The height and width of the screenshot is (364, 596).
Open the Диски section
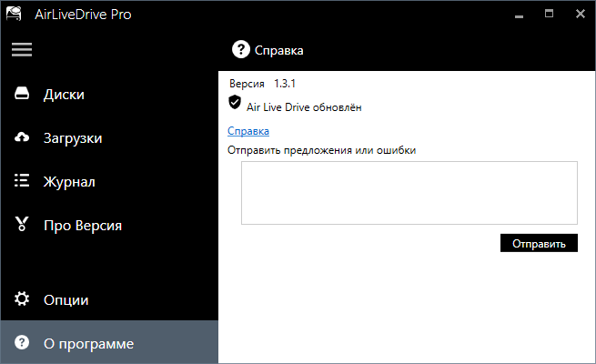pyautogui.click(x=109, y=94)
